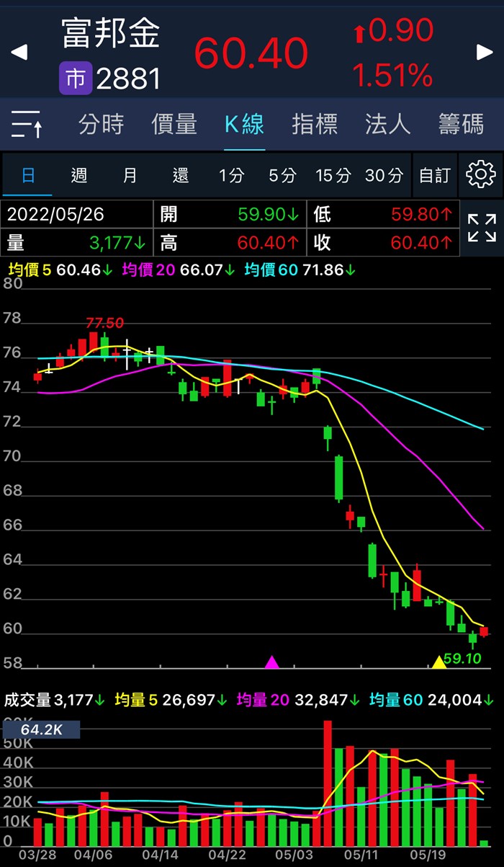Tap the 還 adjusted price option
This screenshot has height=867, width=504.
click(x=181, y=175)
